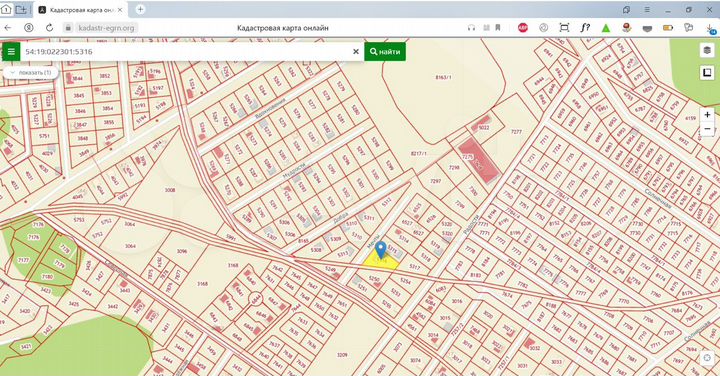
Task: Open the browser downloads panel
Action: (710, 28)
